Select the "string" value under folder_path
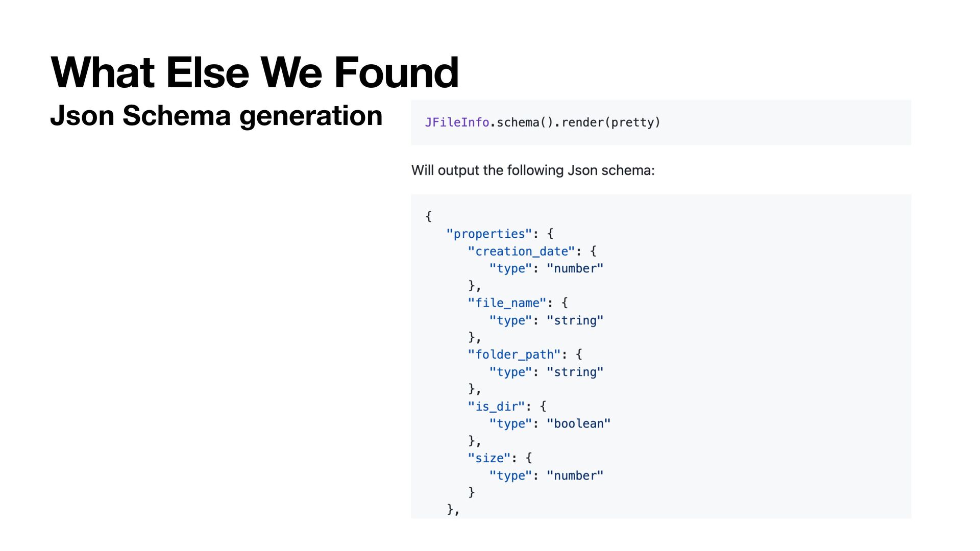Image resolution: width=980 pixels, height=551 pixels. click(575, 372)
